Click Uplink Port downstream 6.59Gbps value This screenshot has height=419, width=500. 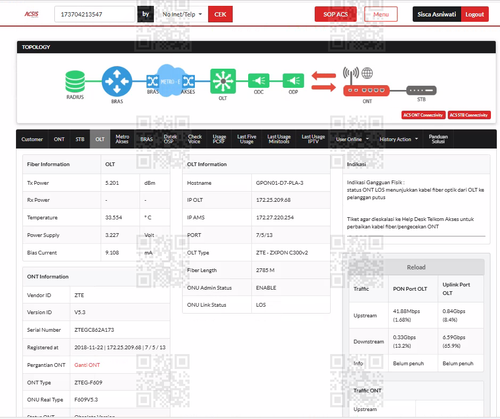pos(454,341)
